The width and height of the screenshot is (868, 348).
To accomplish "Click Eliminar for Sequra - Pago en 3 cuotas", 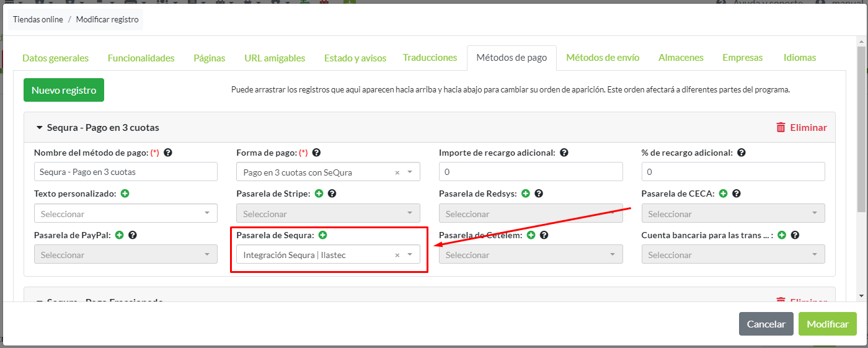I will [x=801, y=127].
